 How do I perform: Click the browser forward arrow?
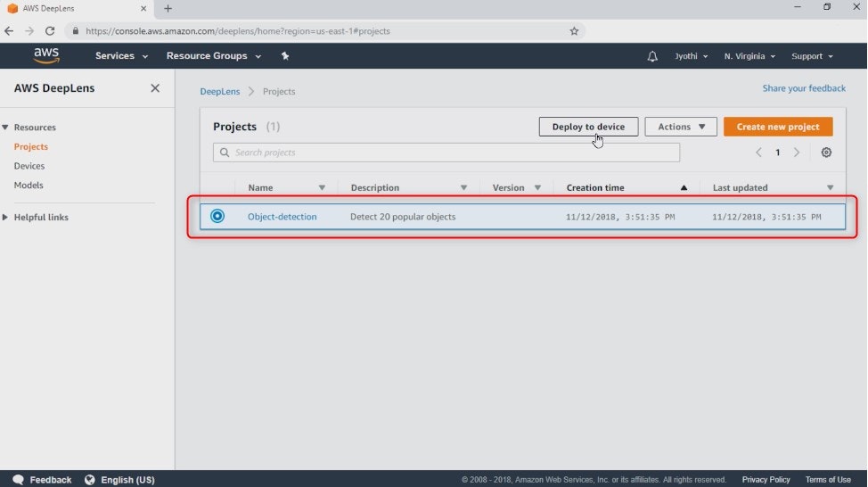coord(29,31)
